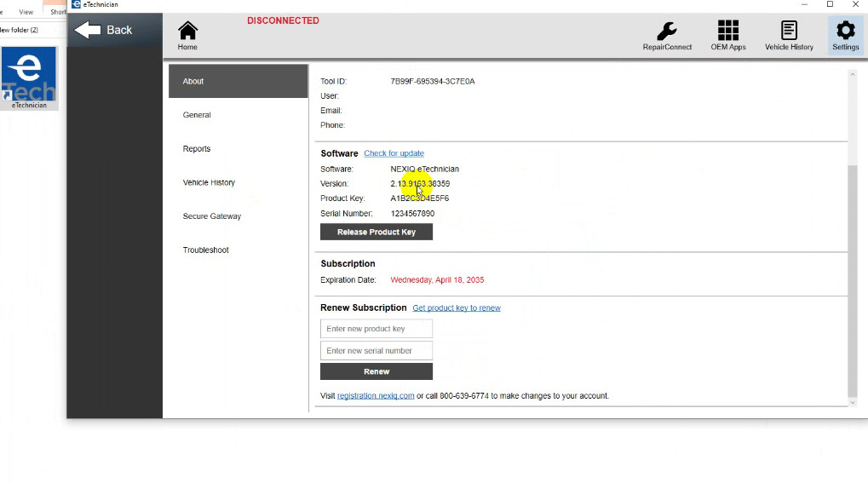Open the Home screen icon
Screen dimensions: 868x483
click(x=187, y=36)
